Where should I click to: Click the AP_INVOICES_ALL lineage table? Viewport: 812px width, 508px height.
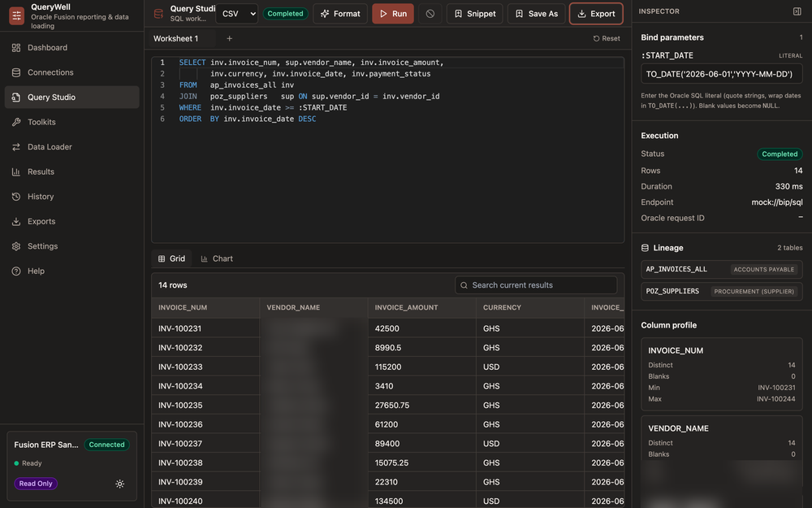tap(721, 270)
